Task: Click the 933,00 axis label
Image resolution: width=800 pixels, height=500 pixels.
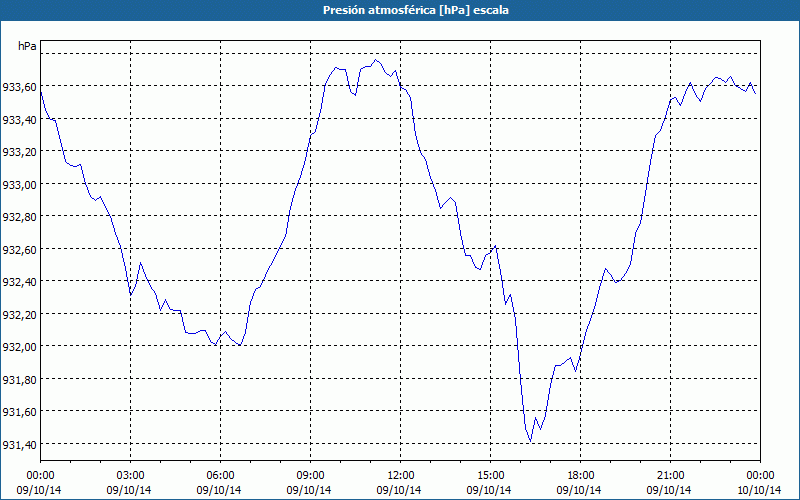Action: 19,185
